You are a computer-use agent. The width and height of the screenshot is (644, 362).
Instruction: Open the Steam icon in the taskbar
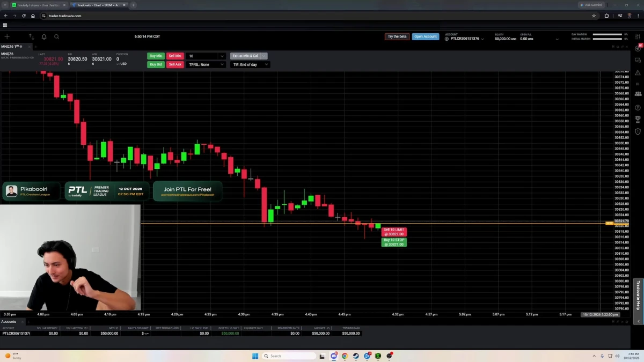[356, 356]
